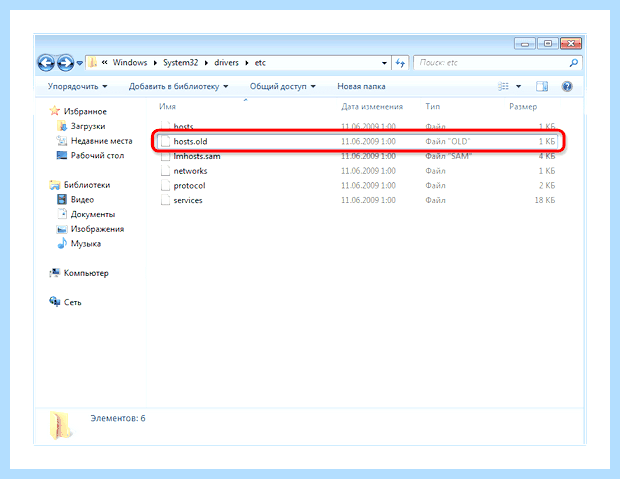Click the Рабочий стол monitor icon

62,155
